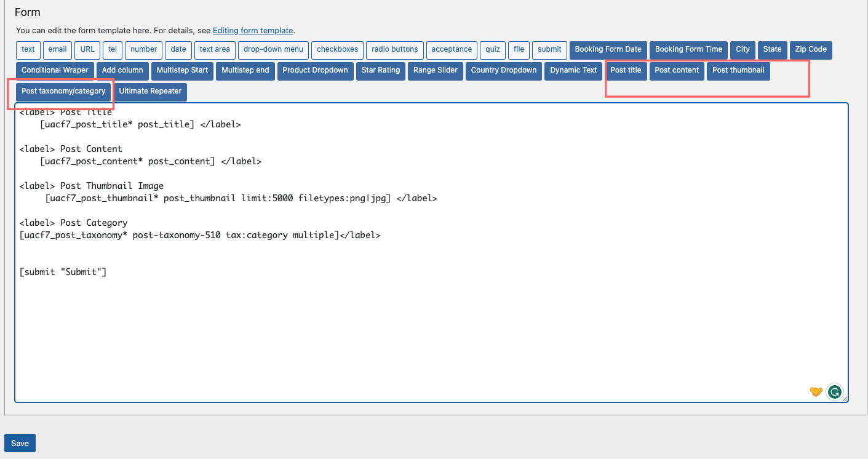
Task: Click the Grammarly icon in the editor
Action: point(834,391)
